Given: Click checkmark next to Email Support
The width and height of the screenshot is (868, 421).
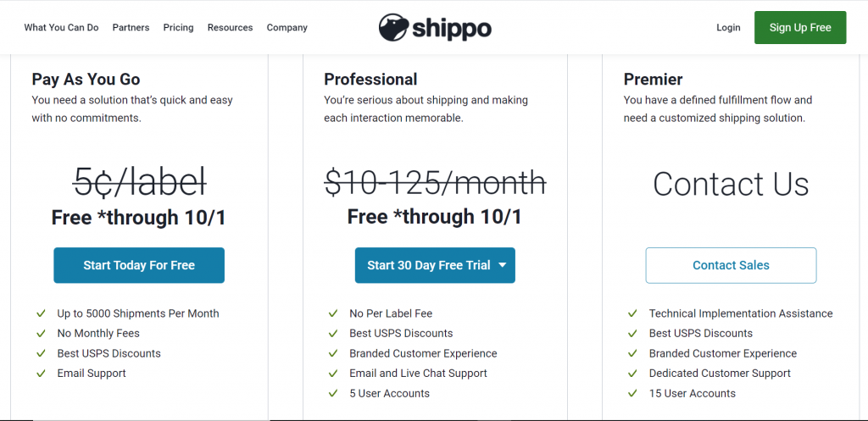Looking at the screenshot, I should (41, 374).
